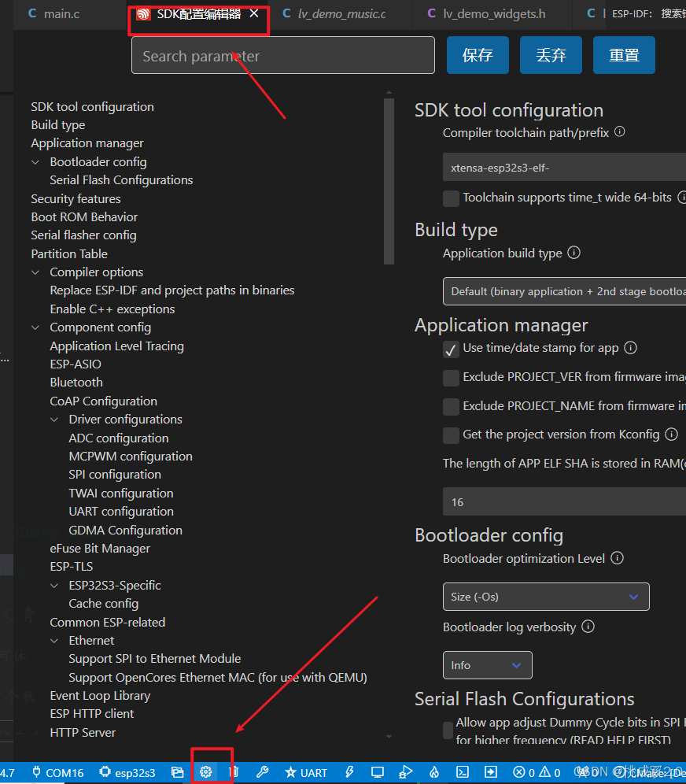Launch debug with the bug-play icon
This screenshot has height=784, width=686.
[405, 772]
